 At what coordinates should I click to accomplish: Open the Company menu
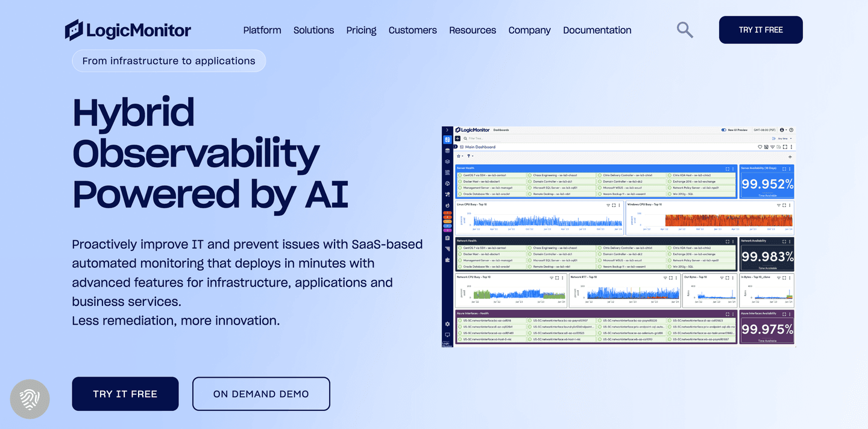[529, 30]
